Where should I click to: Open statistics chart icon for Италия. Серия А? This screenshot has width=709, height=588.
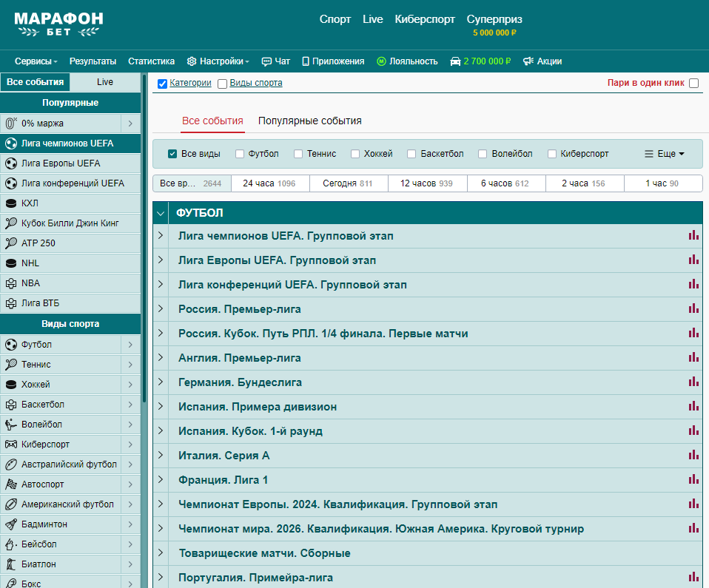(x=693, y=455)
